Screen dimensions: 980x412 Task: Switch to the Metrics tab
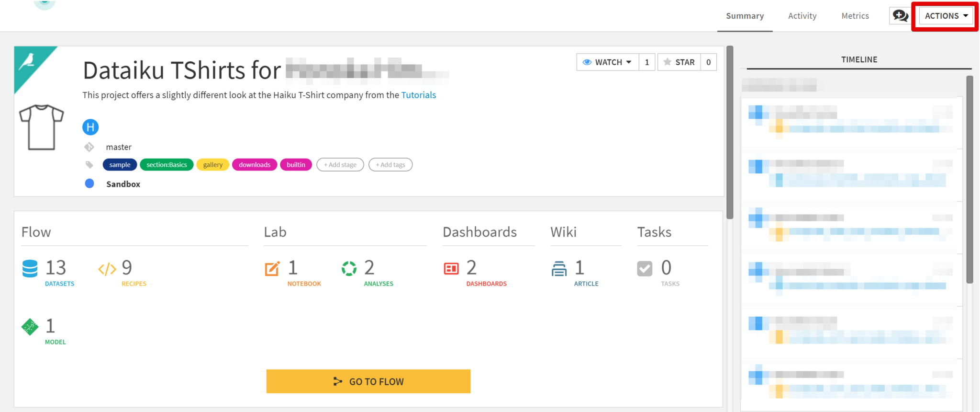point(855,15)
